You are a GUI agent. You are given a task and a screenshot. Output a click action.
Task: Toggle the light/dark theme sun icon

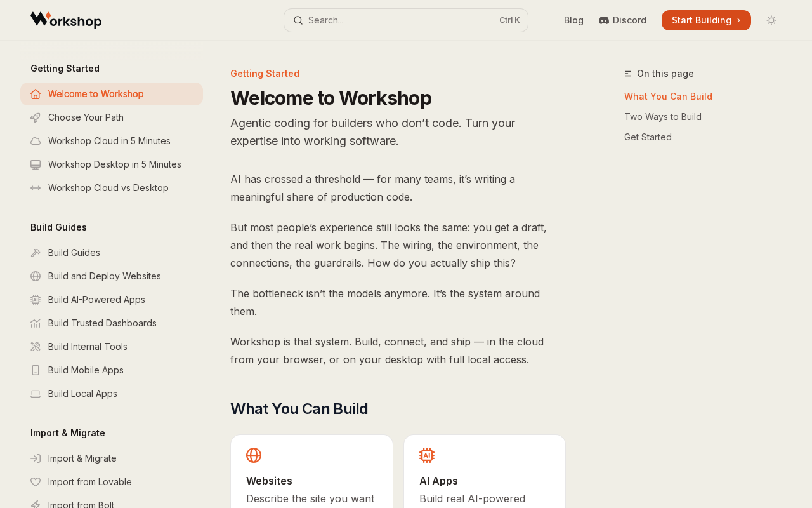click(771, 20)
